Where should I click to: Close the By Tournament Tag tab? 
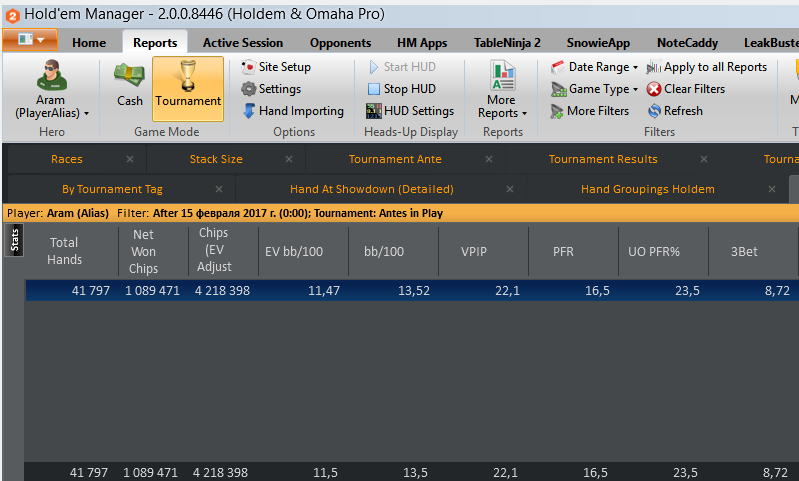coord(219,189)
